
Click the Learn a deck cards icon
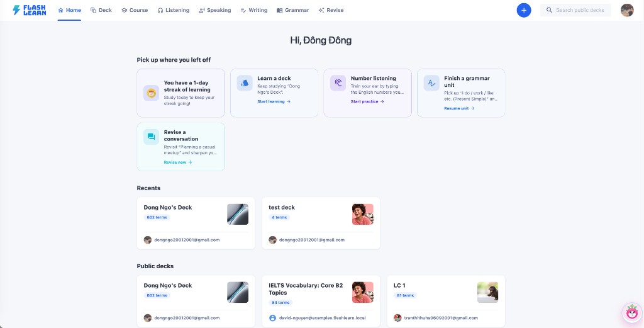pyautogui.click(x=245, y=83)
